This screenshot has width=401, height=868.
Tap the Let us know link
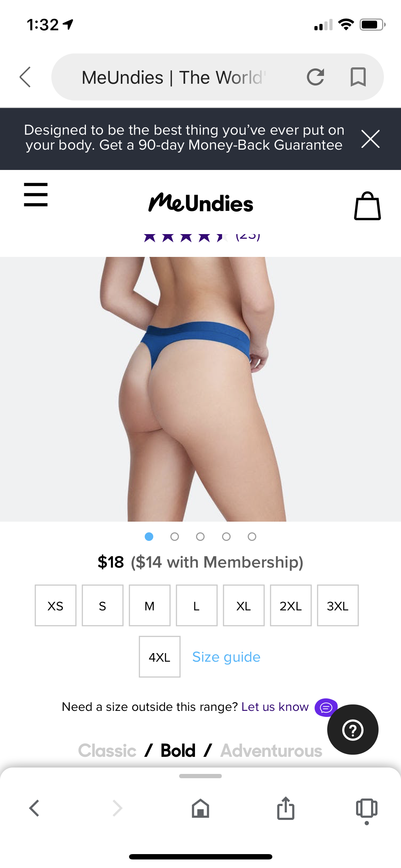(x=275, y=707)
